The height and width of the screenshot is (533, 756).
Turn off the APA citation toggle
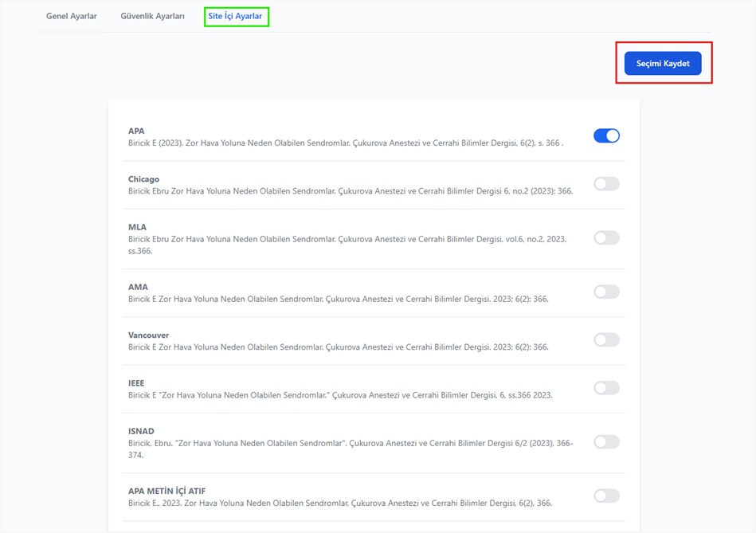[606, 135]
